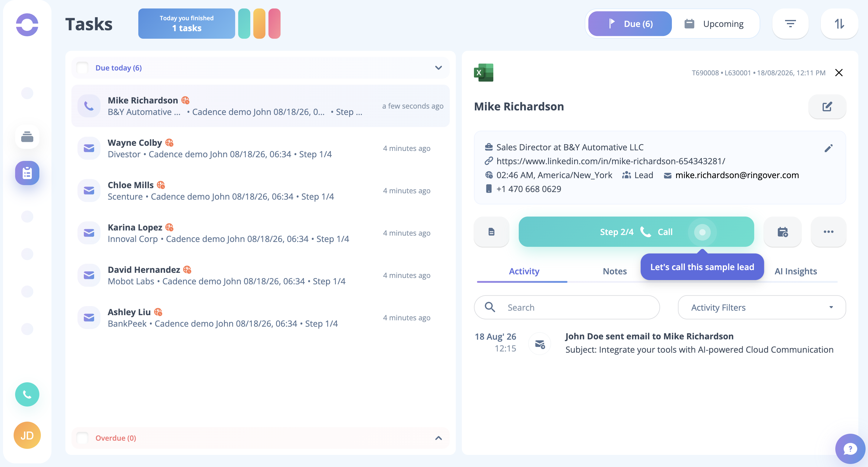Select the Mike Richardson task row
The image size is (868, 467).
point(261,106)
